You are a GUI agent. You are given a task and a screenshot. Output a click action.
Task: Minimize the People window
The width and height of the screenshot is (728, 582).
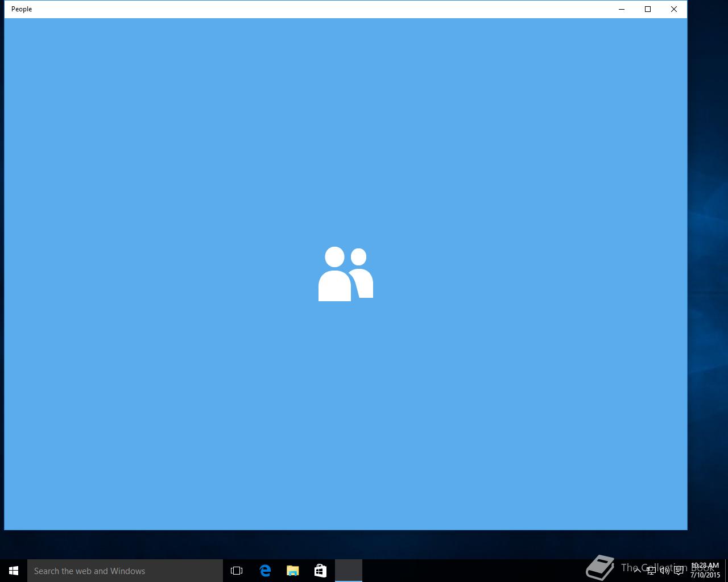pyautogui.click(x=622, y=9)
